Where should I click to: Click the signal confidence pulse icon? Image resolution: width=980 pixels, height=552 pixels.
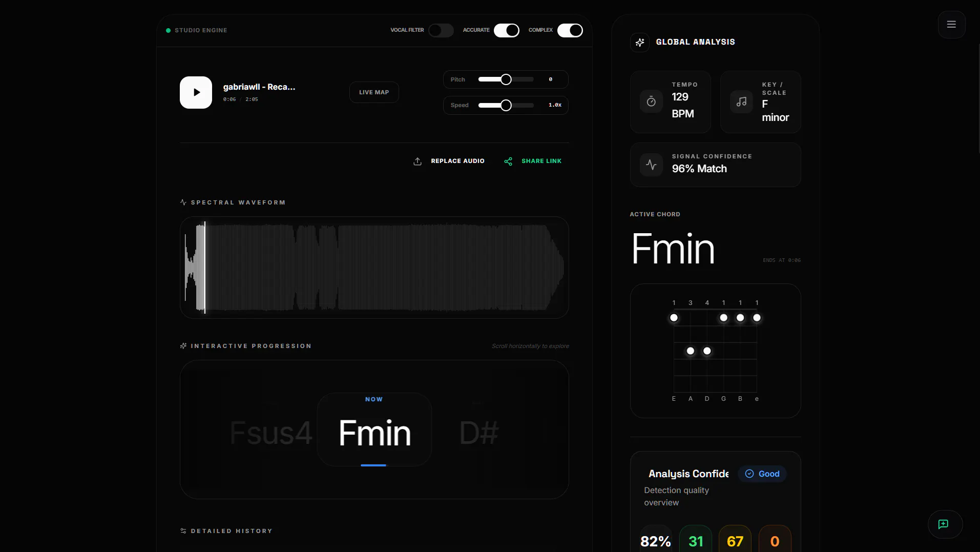(651, 165)
